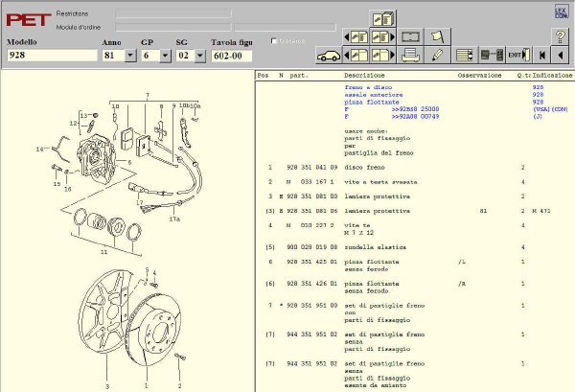575x392 pixels.
Task: Click the protective plate drawing labeled 3
Action: coord(104,311)
